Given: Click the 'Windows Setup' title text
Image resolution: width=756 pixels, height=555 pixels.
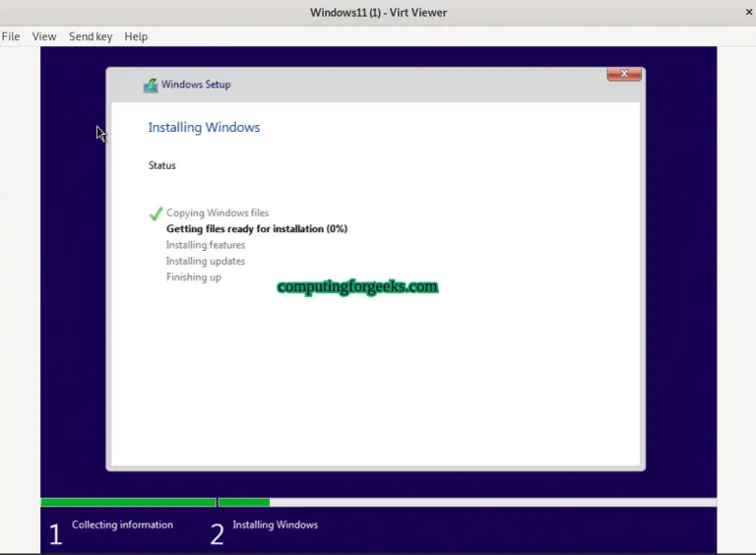Looking at the screenshot, I should point(196,85).
